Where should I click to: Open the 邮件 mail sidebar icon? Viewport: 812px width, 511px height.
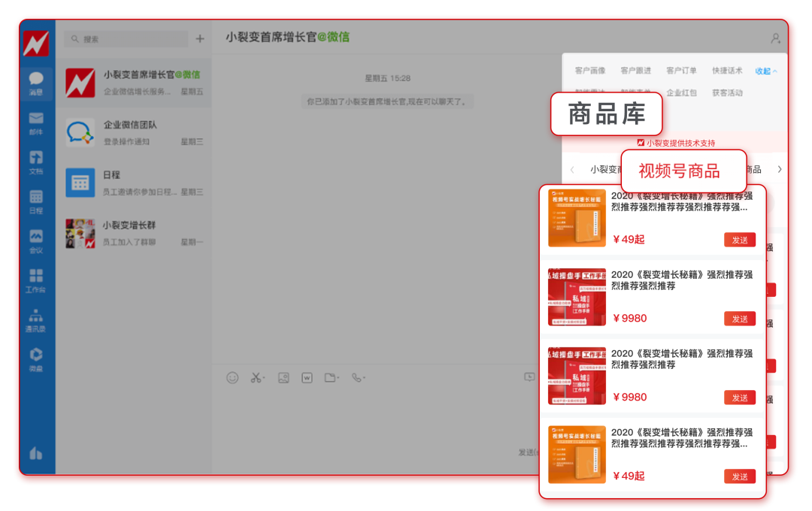tap(36, 122)
